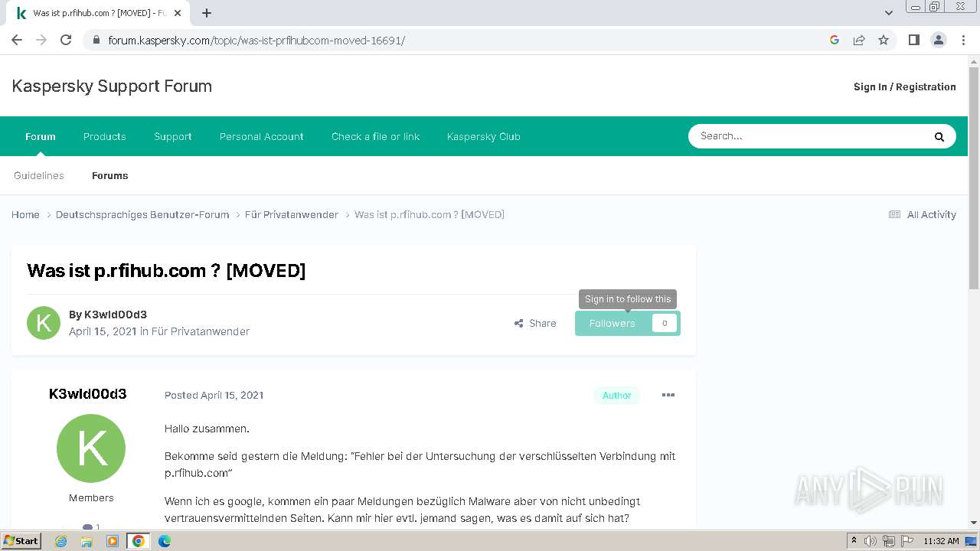Screen dimensions: 980x551
Task: Click the green K avatar in topic header
Action: click(x=44, y=323)
